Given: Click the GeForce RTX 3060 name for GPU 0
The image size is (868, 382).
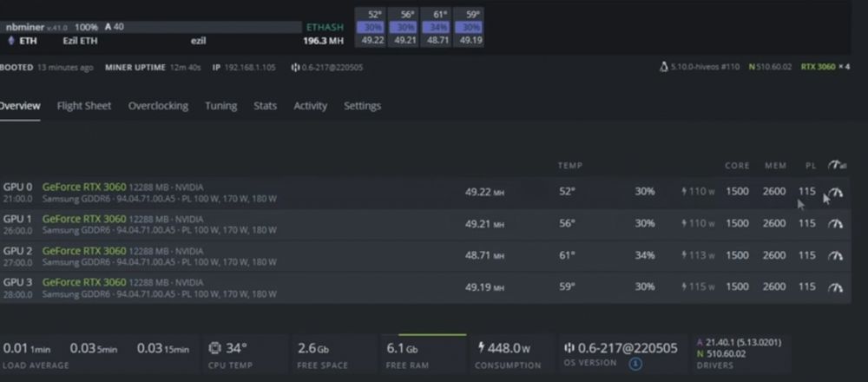Looking at the screenshot, I should (84, 188).
